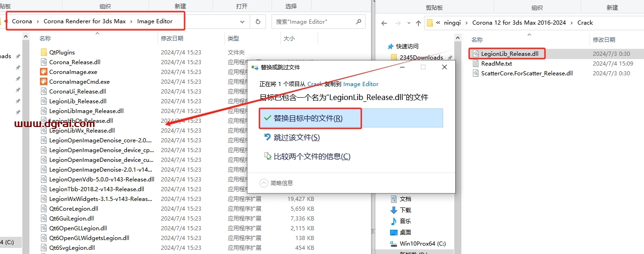
Task: Click the Music (音乐) note icon
Action: click(394, 221)
